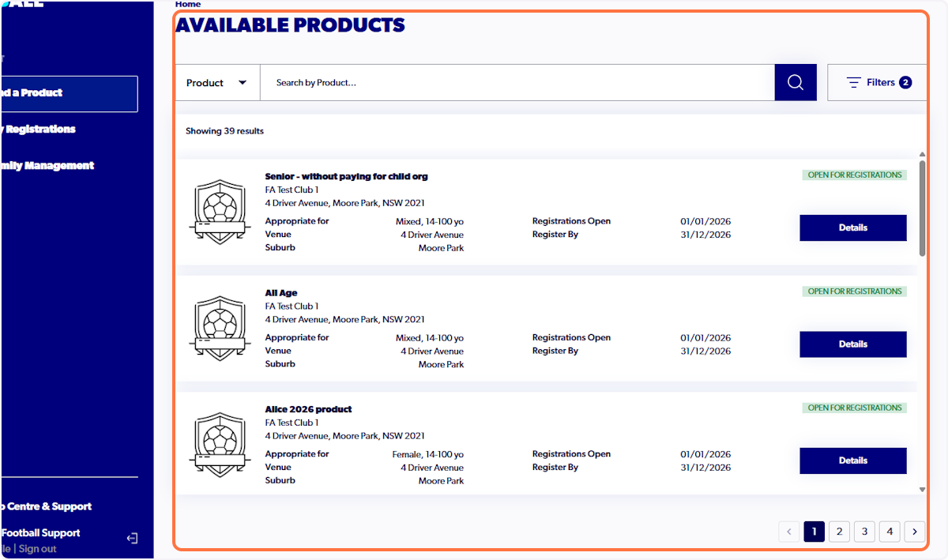Open Details for Senior without paying product
Screen dimensions: 948x560
point(853,227)
